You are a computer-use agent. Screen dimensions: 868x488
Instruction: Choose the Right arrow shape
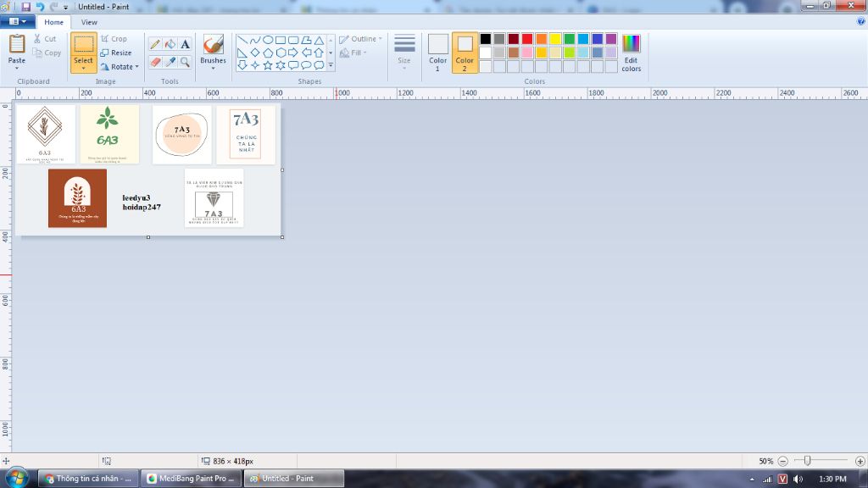(x=292, y=53)
